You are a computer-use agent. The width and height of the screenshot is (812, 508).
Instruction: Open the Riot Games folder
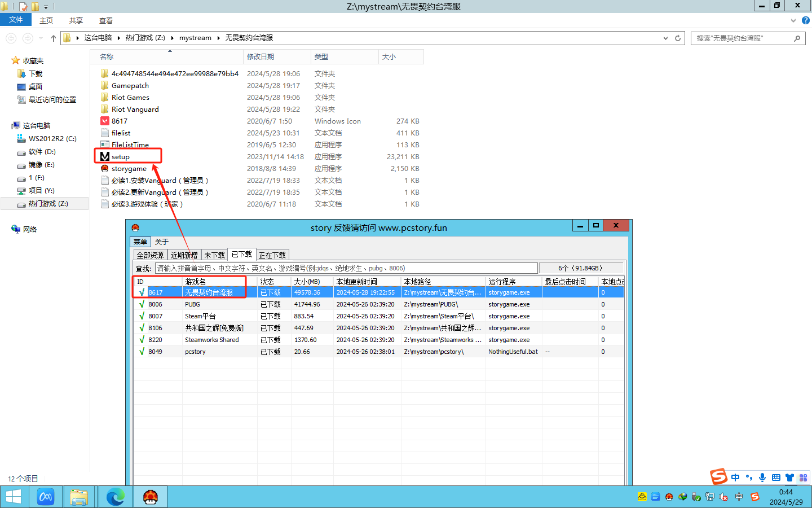coord(130,97)
